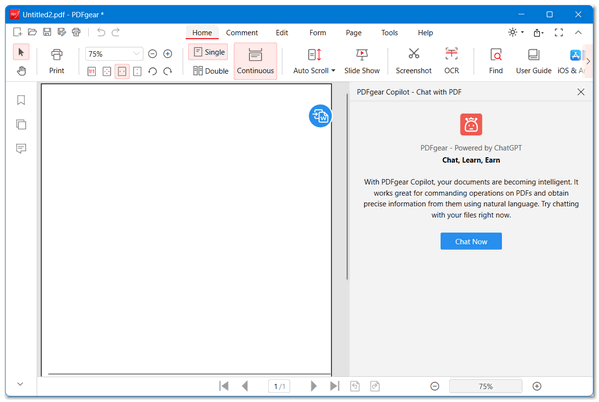The height and width of the screenshot is (402, 599).
Task: Open the theme brightness dropdown
Action: [516, 32]
